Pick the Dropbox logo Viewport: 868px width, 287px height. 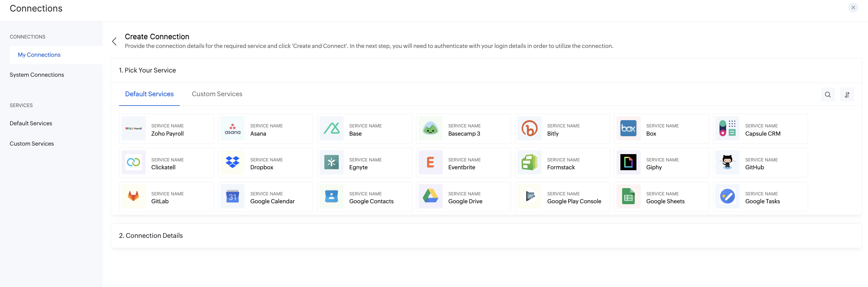232,162
